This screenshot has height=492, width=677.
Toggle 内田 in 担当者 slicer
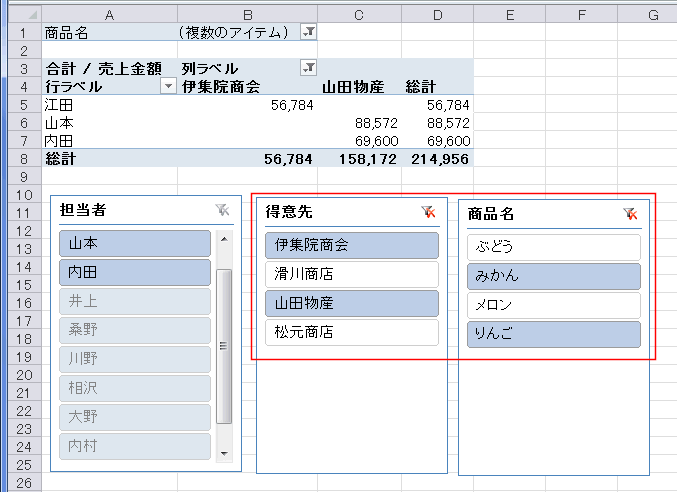pos(135,272)
